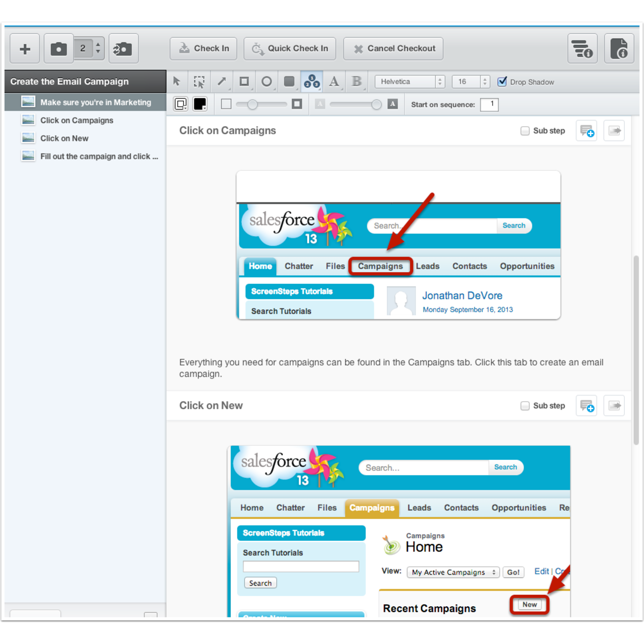Enable Sub step for Click on Campaigns
The width and height of the screenshot is (644, 644).
pos(525,130)
